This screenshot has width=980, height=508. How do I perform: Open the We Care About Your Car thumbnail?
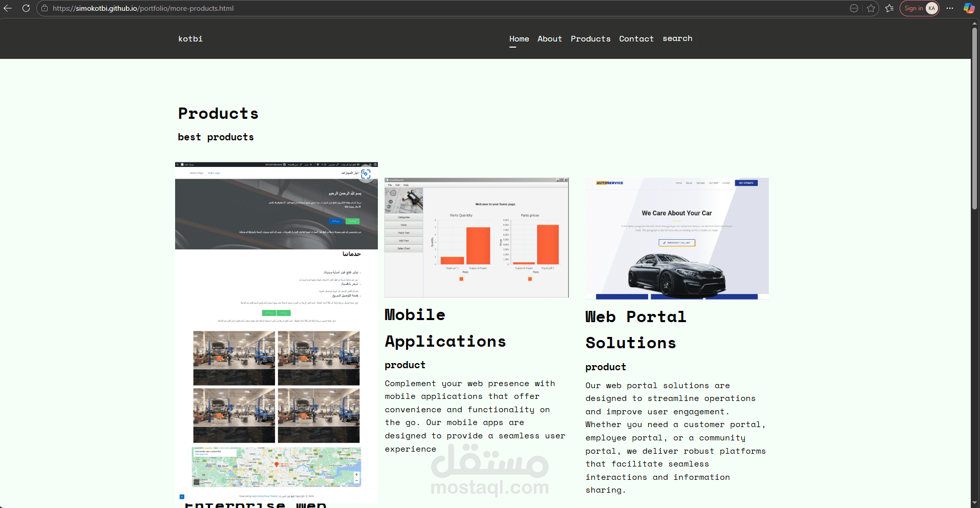click(677, 239)
